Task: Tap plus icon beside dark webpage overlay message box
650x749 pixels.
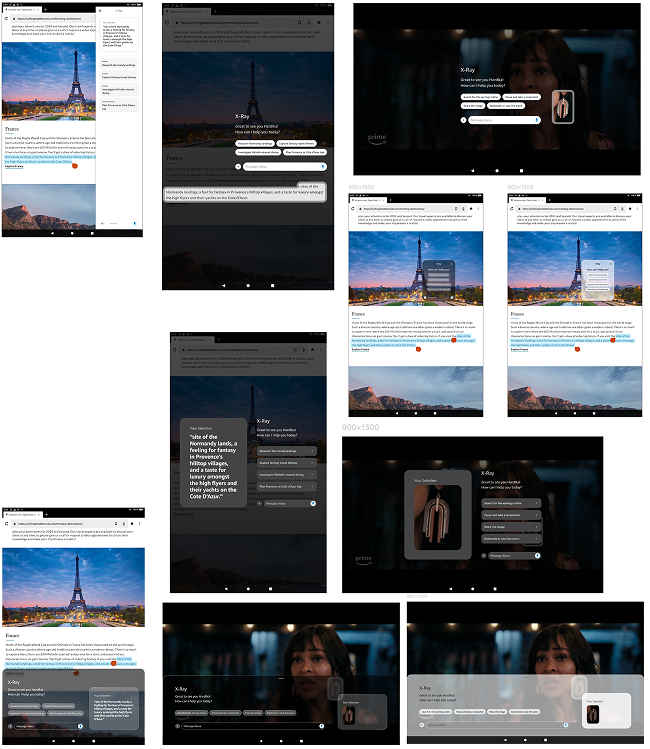Action: tap(238, 166)
